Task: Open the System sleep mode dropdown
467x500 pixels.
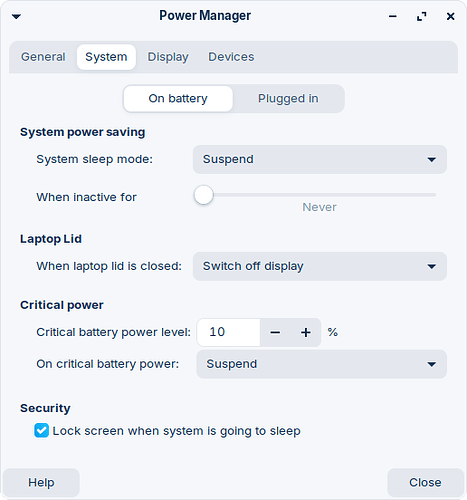Action: tap(320, 159)
